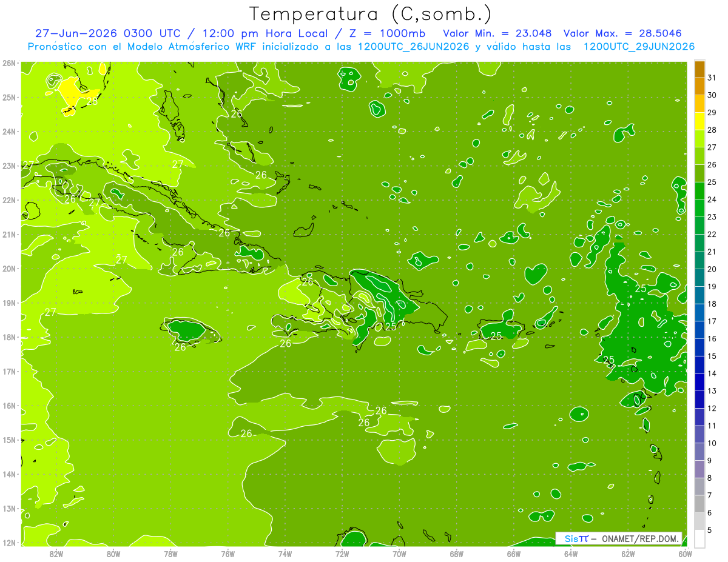Click the '66W' longitude axis label
This screenshot has height=562, width=728.
[x=513, y=553]
